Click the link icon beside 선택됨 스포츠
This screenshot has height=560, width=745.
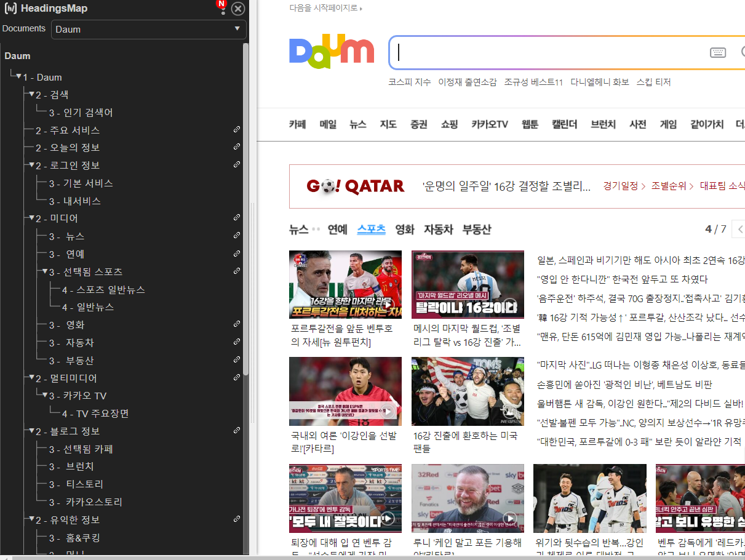point(237,270)
